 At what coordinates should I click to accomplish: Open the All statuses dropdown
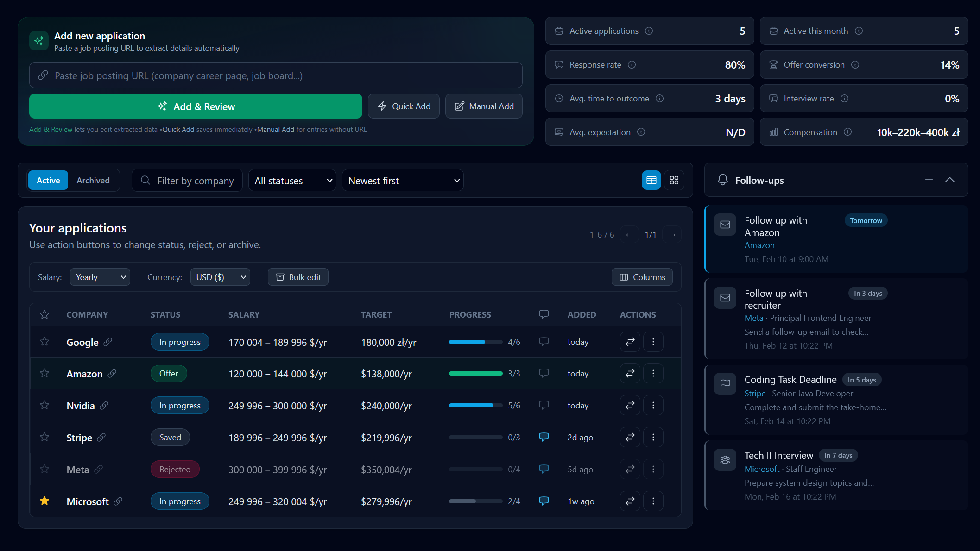[x=292, y=180]
